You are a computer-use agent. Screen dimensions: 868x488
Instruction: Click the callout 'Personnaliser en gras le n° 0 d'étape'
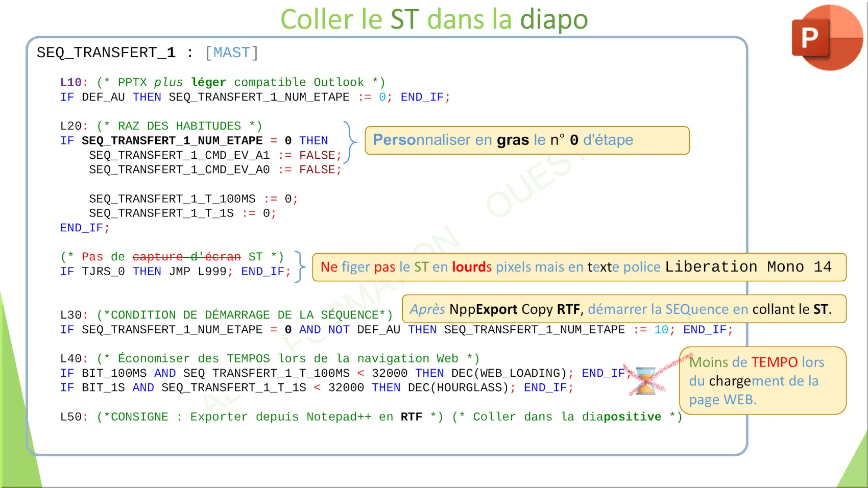click(x=527, y=140)
